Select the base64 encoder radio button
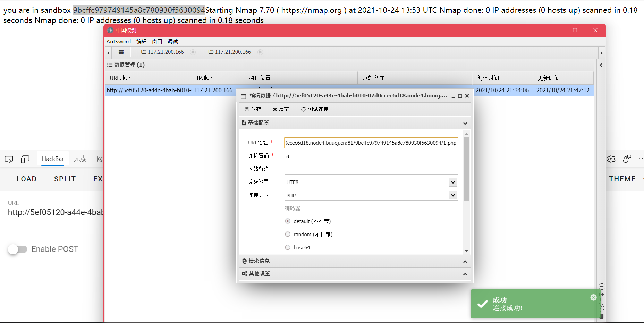Screen dimensions: 644x323 click(288, 247)
